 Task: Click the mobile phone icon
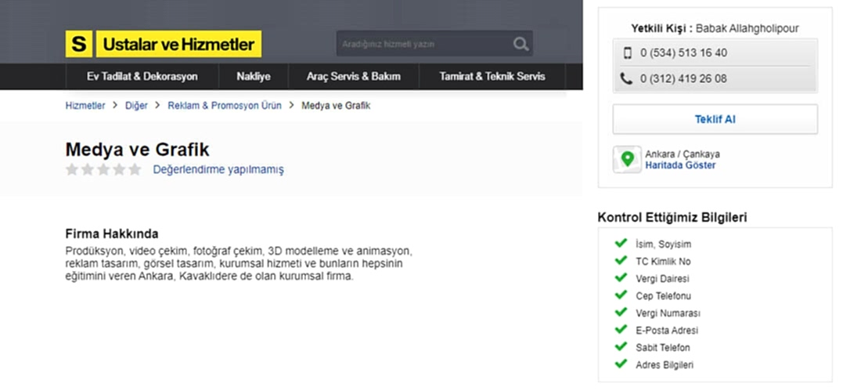point(627,53)
